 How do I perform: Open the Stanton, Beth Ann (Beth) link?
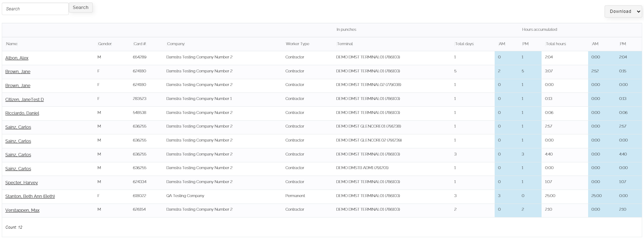30,196
